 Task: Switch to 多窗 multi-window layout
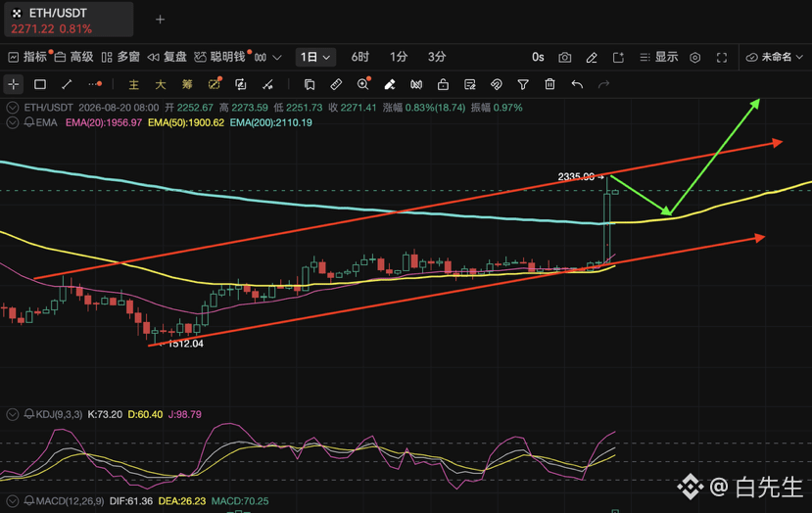click(120, 57)
